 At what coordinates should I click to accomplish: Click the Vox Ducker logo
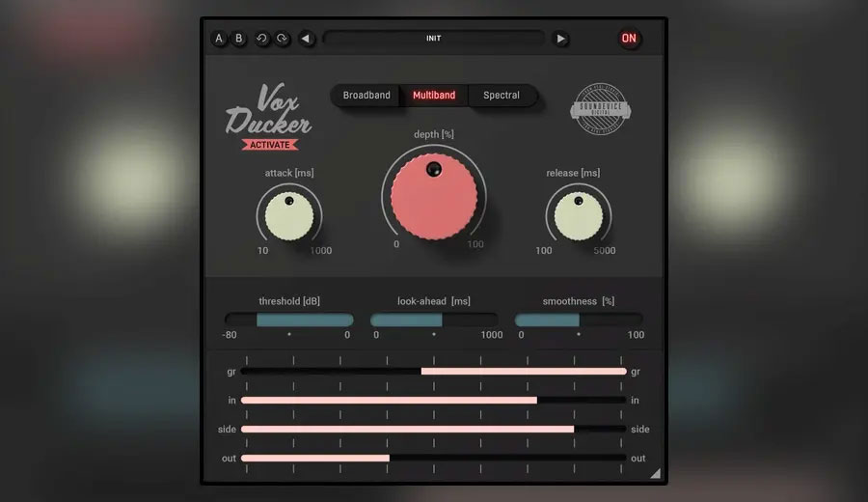[268, 109]
